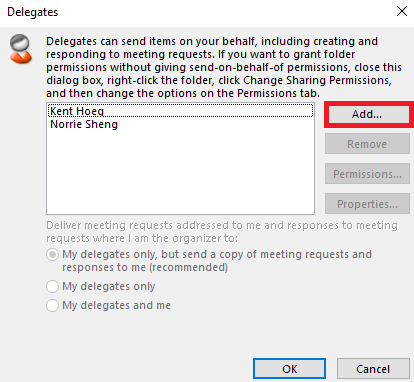The width and height of the screenshot is (414, 382).
Task: Click the 'Deliver meeting requests addressed to me' label
Action: point(222,232)
